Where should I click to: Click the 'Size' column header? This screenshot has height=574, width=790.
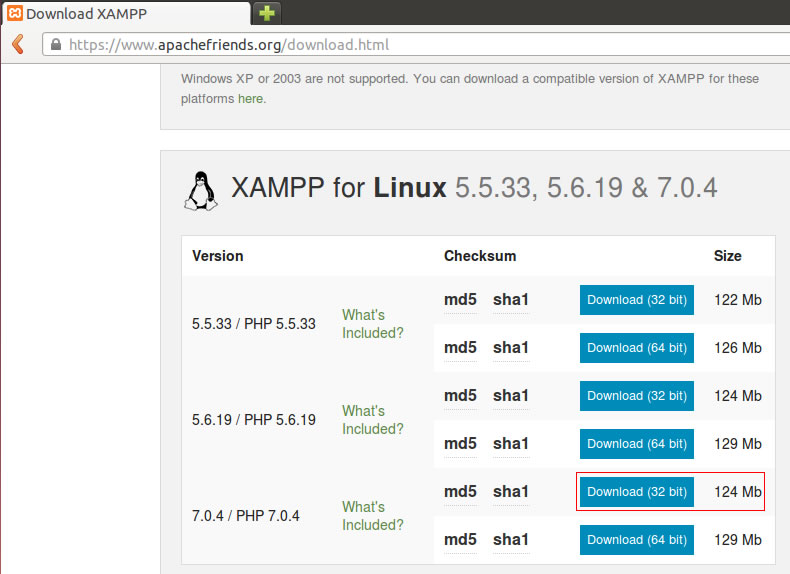(728, 256)
